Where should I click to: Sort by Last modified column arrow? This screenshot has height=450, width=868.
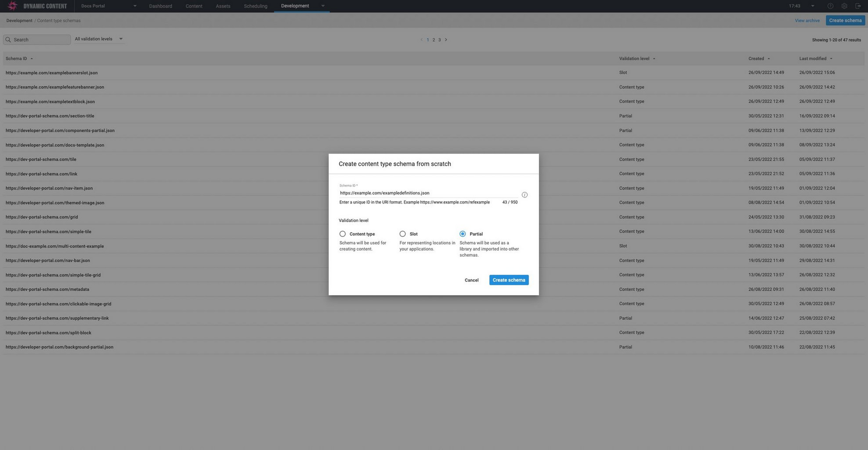click(831, 59)
